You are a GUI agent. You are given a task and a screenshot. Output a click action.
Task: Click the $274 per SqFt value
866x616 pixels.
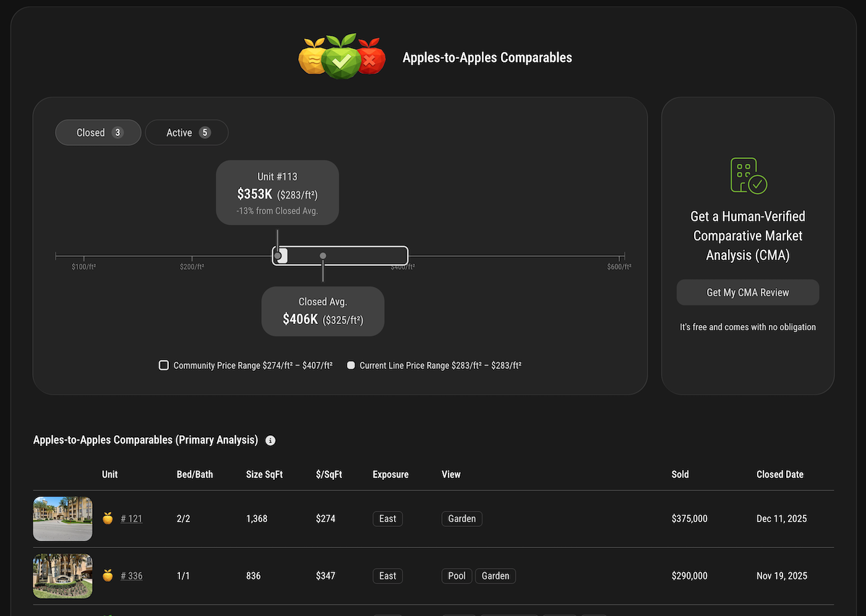click(325, 519)
